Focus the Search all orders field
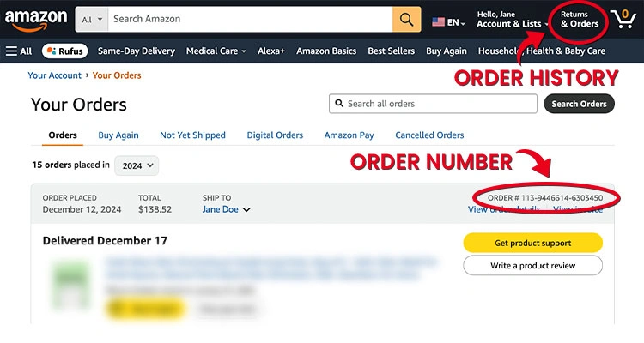 433,104
